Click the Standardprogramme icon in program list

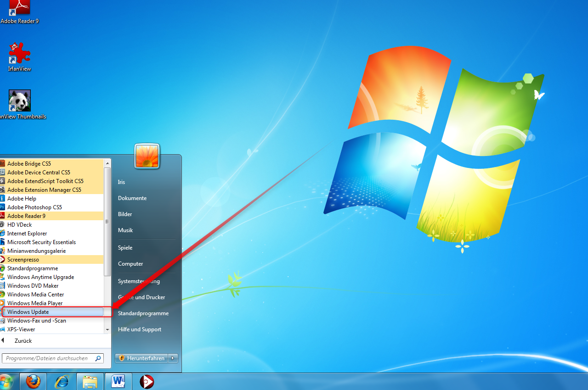coord(2,268)
